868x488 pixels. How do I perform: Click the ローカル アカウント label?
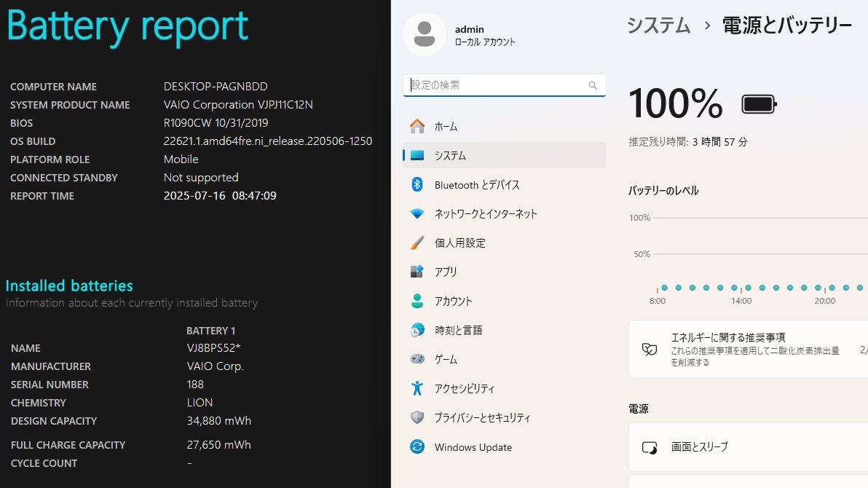coord(485,42)
